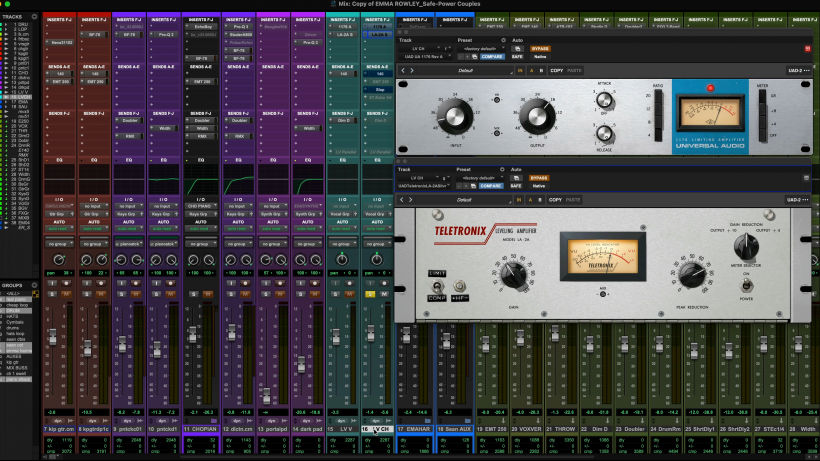This screenshot has height=461, width=820.
Task: Select GR meter button on 1176
Action: tap(762, 96)
